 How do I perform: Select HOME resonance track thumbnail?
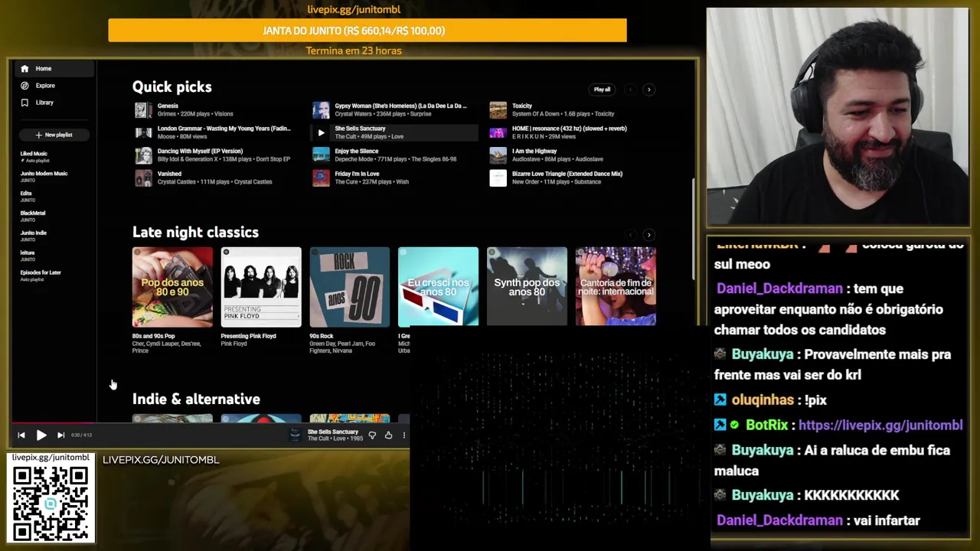click(498, 132)
